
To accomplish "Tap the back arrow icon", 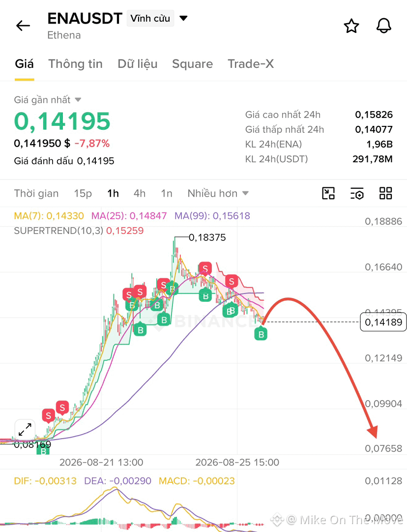I will point(23,26).
